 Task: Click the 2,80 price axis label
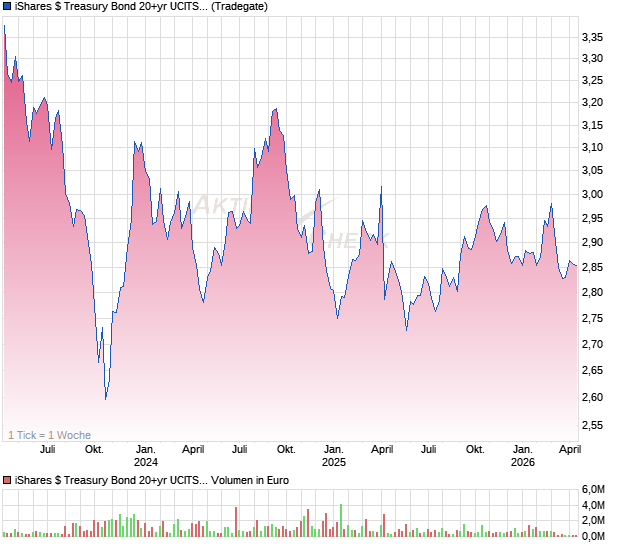point(593,292)
